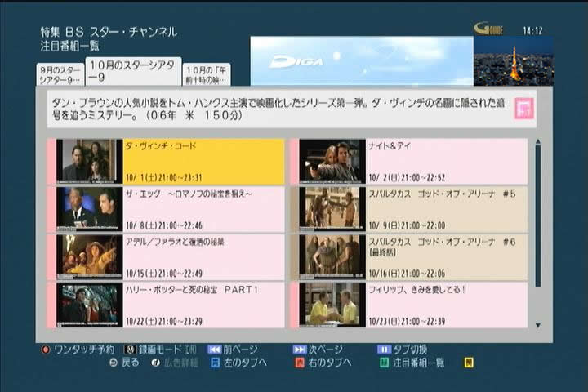Click the 録画モード M icon
Image resolution: width=588 pixels, height=392 pixels.
[129, 350]
